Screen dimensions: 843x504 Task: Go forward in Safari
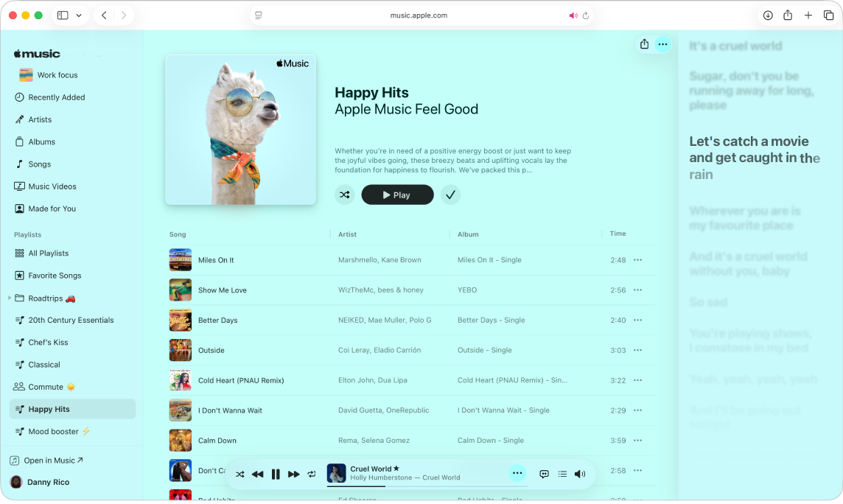[124, 15]
